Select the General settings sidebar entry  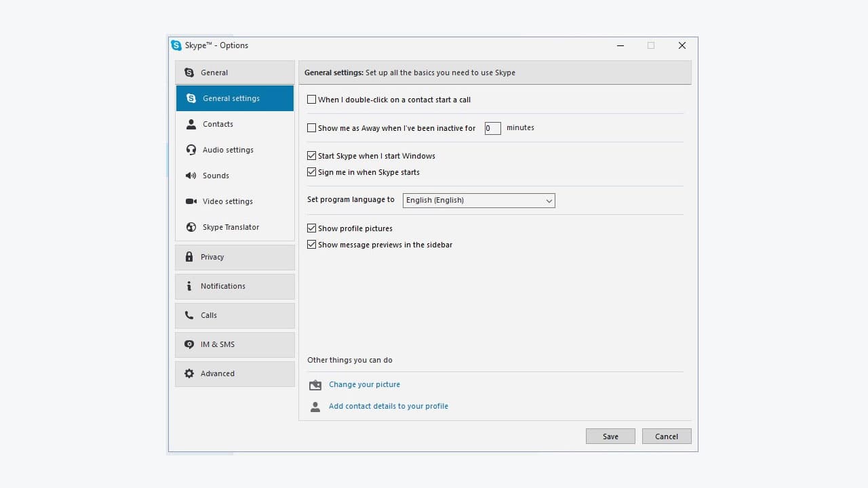231,98
